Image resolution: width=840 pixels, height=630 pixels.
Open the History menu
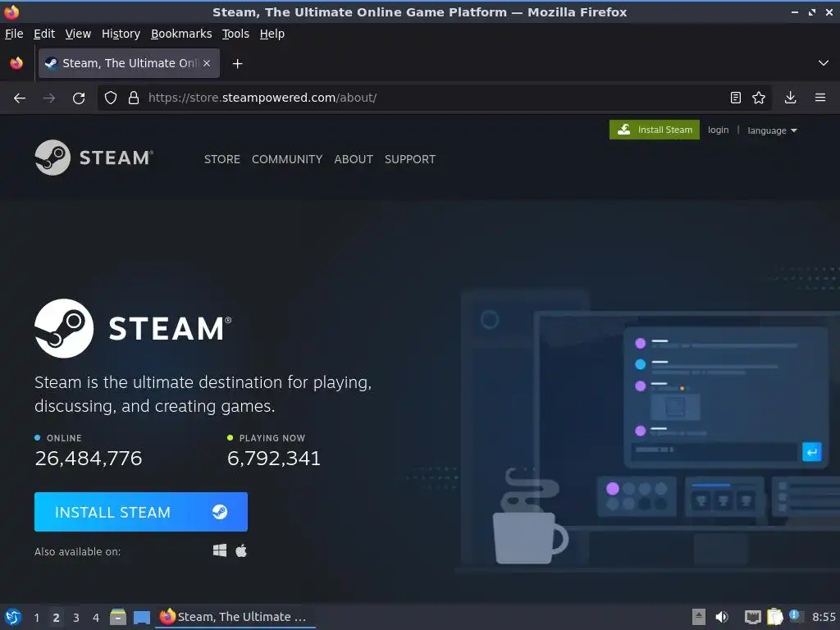click(121, 34)
